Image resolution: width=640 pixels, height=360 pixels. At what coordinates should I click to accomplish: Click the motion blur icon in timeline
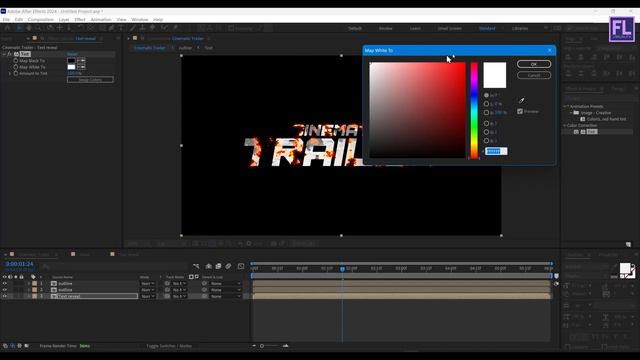[228, 266]
